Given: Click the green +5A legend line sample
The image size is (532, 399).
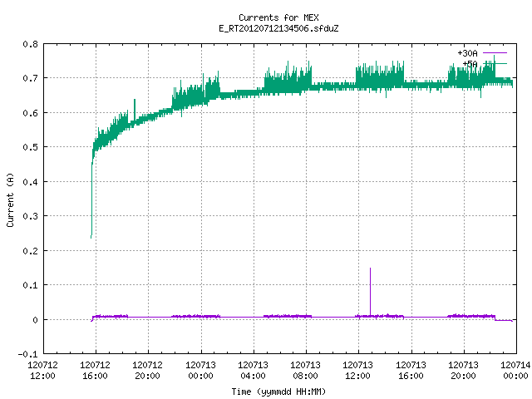Looking at the screenshot, I should click(x=495, y=63).
